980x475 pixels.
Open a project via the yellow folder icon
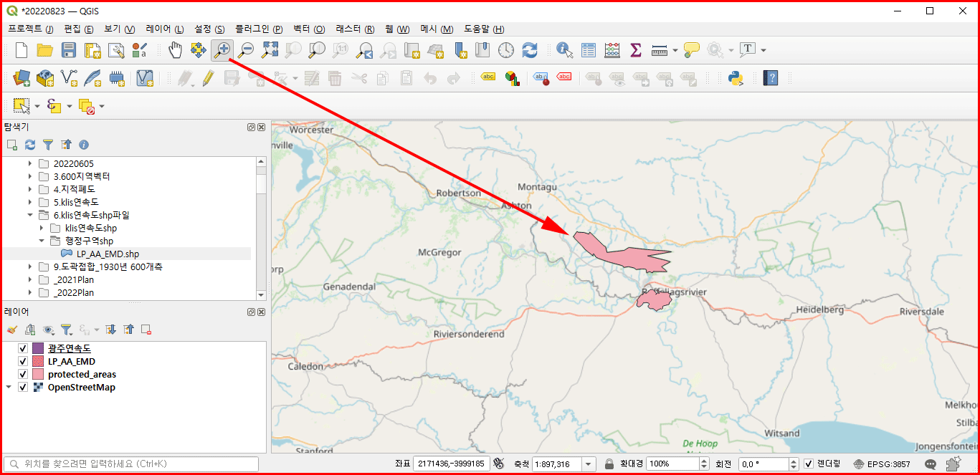(45, 50)
